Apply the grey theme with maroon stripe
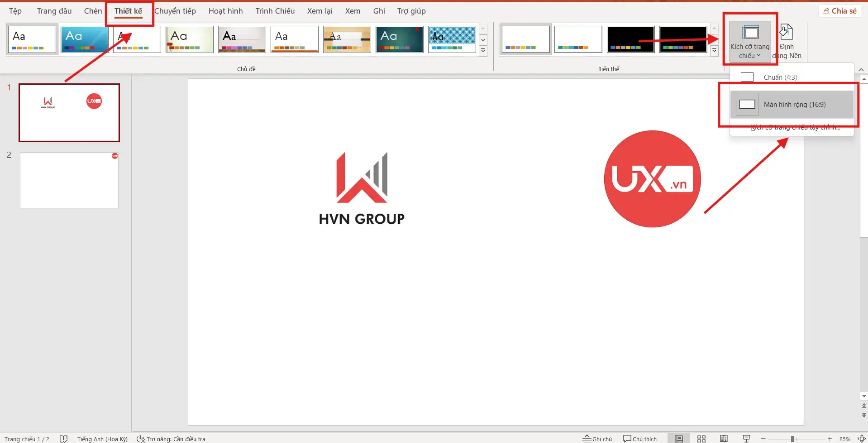This screenshot has height=443, width=868. 242,39
